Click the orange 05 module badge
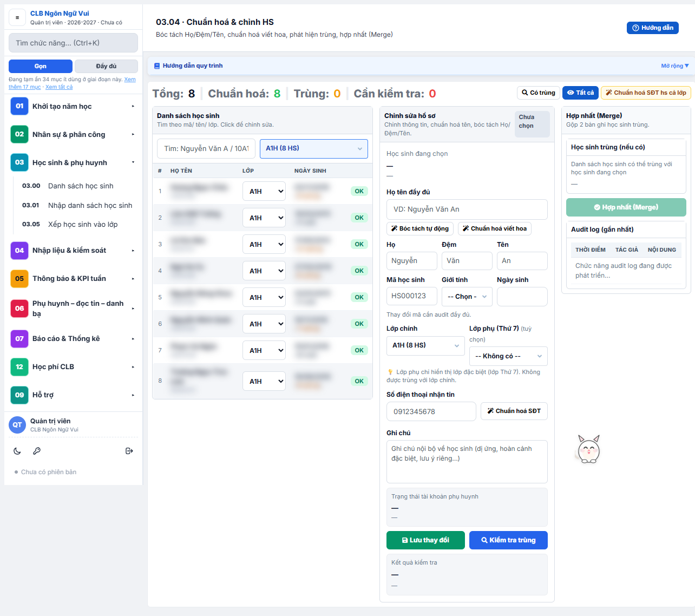The height and width of the screenshot is (616, 695). coord(19,278)
